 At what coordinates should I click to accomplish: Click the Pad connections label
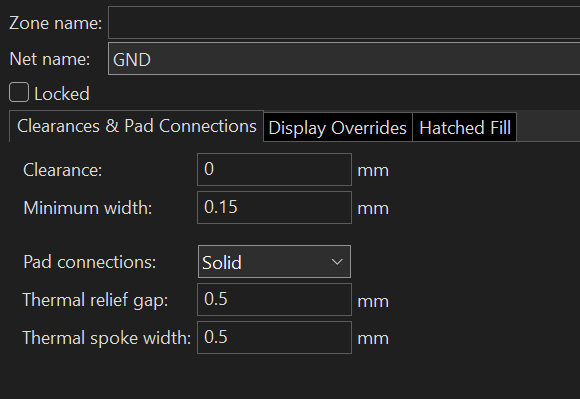90,262
